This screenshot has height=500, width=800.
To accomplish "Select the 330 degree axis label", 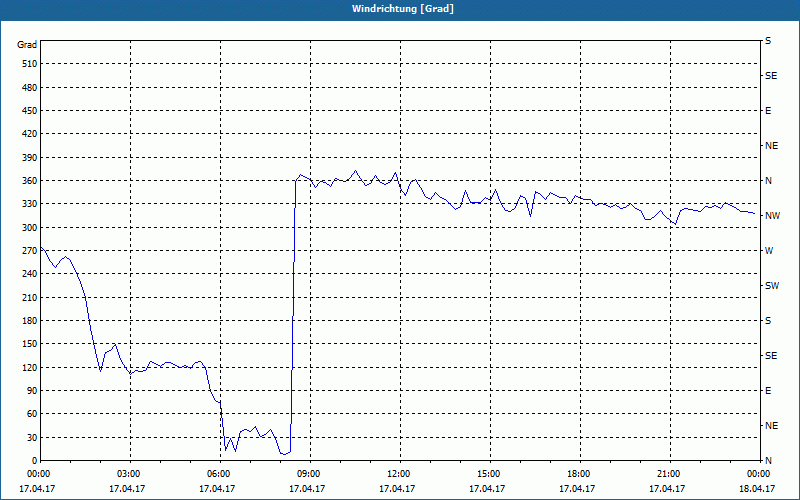I will [x=30, y=204].
